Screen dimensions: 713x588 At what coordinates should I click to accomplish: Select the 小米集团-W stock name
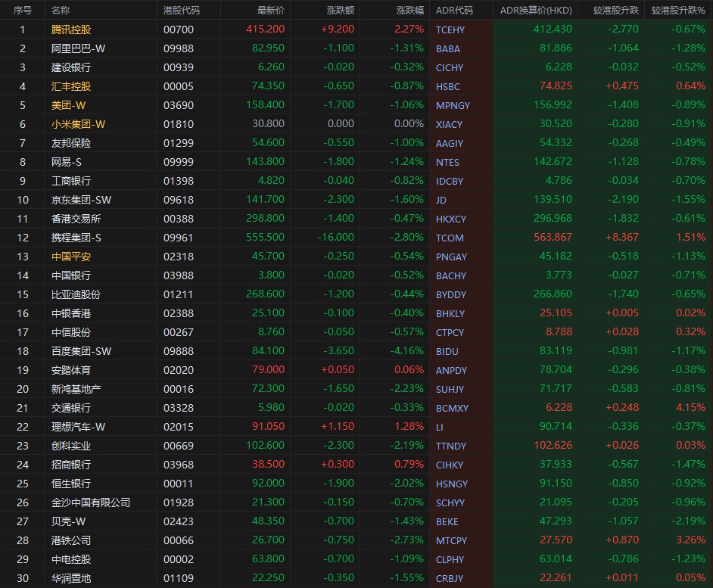point(78,124)
